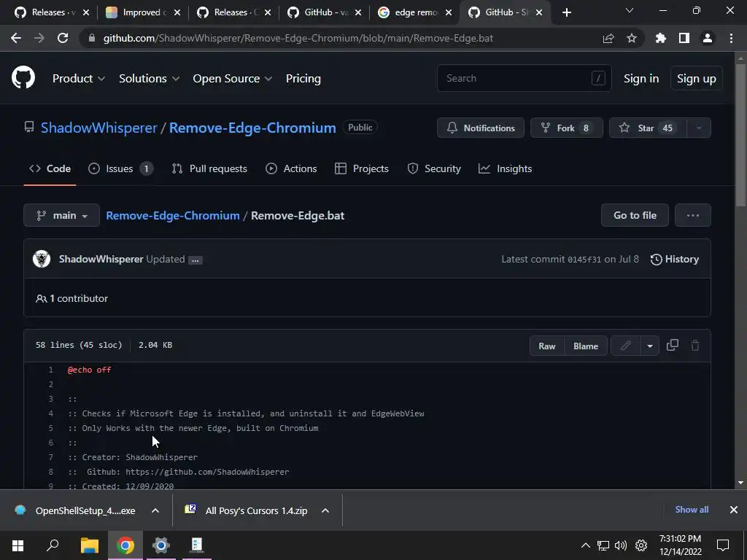The width and height of the screenshot is (747, 560).
Task: Select the Code tab
Action: click(x=50, y=168)
